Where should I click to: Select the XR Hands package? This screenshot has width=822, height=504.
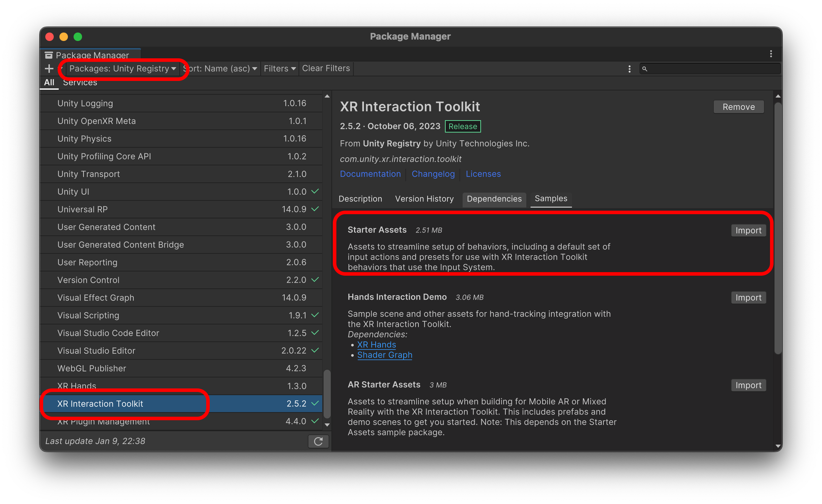[181, 386]
